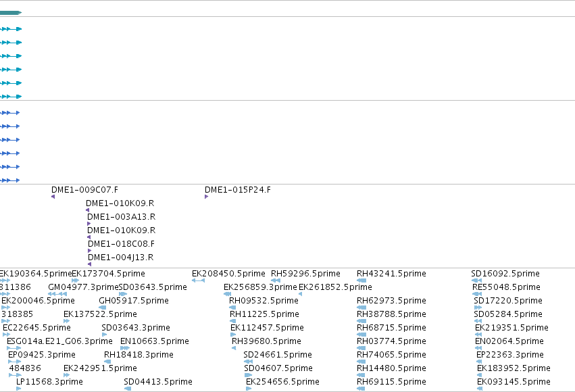Select the EST glyph under GH05917.5prime
Screen dimensions: 575x392
pyautogui.click(x=102, y=308)
